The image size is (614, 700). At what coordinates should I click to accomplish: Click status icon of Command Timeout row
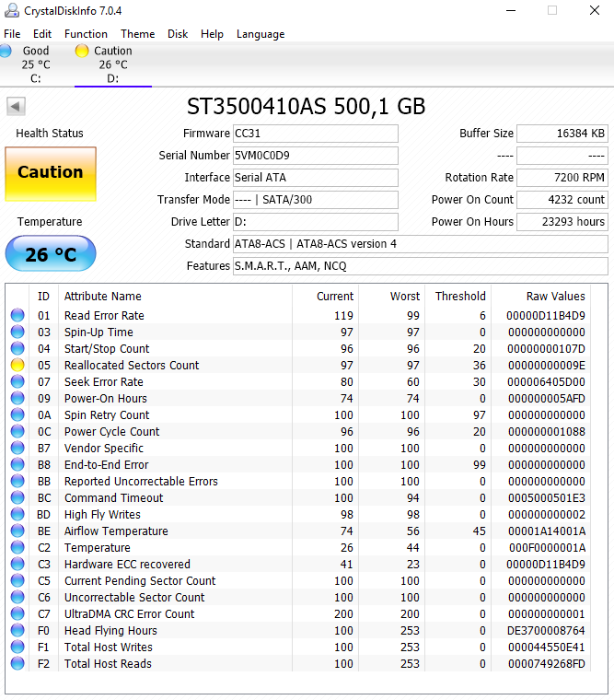tap(17, 497)
